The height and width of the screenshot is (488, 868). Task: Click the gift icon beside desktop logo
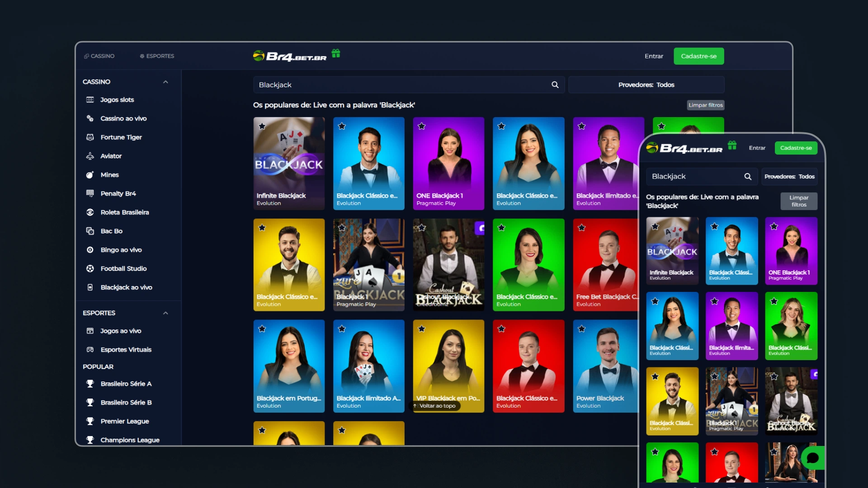click(335, 54)
